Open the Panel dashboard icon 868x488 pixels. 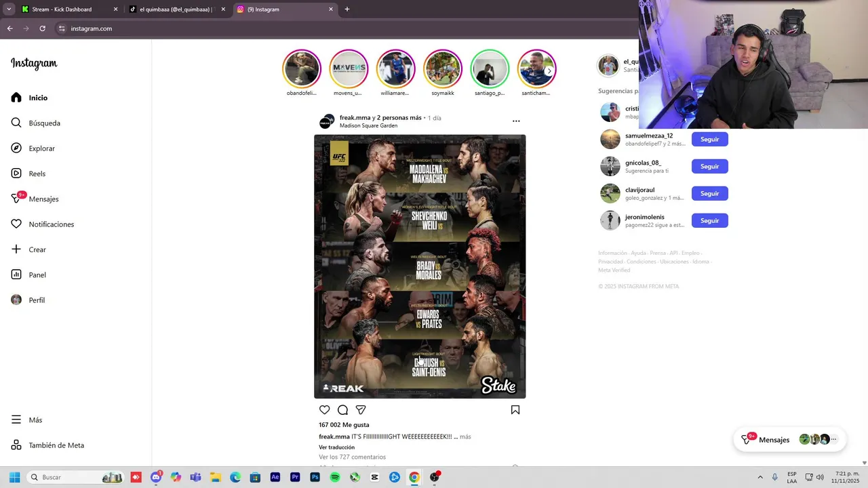tap(16, 274)
